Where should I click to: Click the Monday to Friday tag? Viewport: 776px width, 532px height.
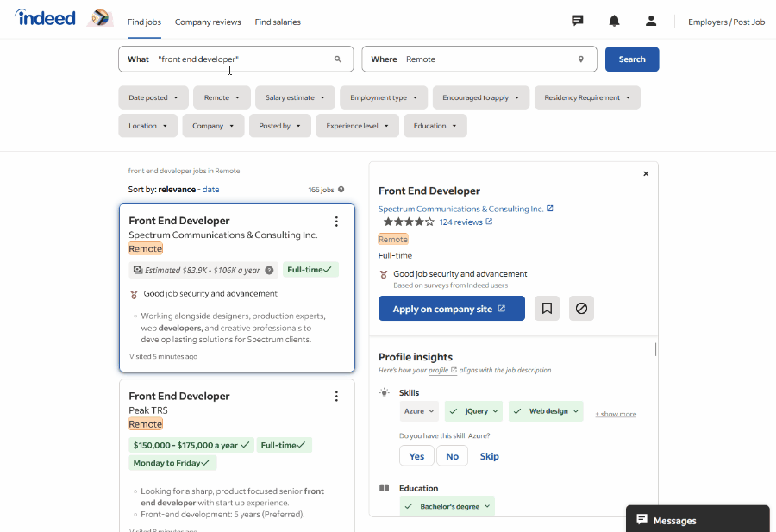point(172,463)
